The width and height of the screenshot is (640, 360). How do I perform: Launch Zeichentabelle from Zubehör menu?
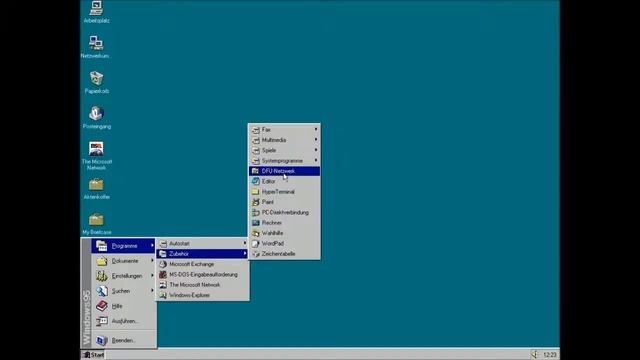point(284,253)
